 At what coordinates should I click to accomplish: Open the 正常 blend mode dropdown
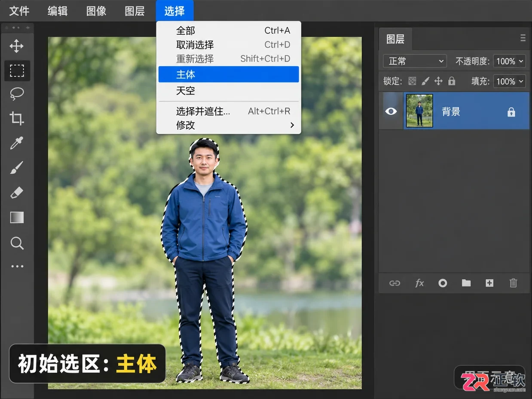point(415,61)
